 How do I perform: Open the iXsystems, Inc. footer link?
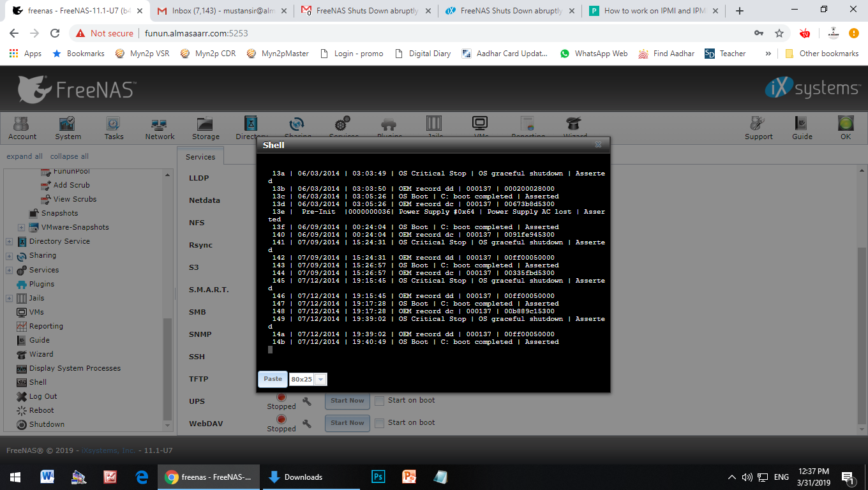[x=108, y=450]
